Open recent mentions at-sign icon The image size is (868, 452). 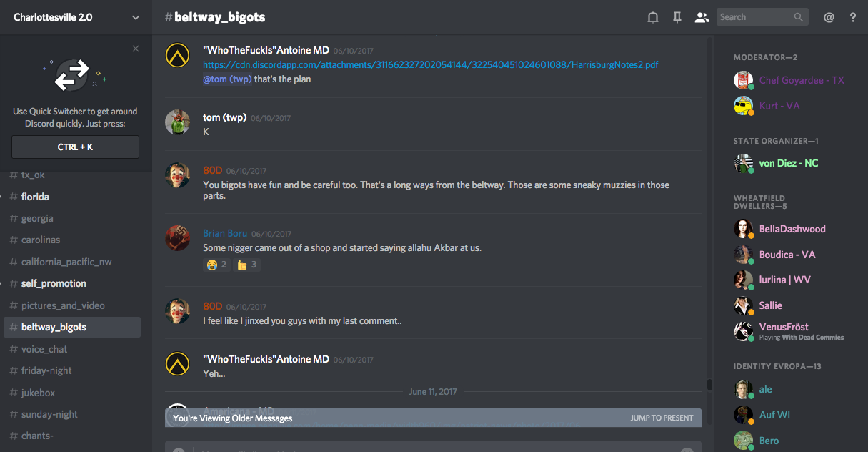(x=829, y=18)
